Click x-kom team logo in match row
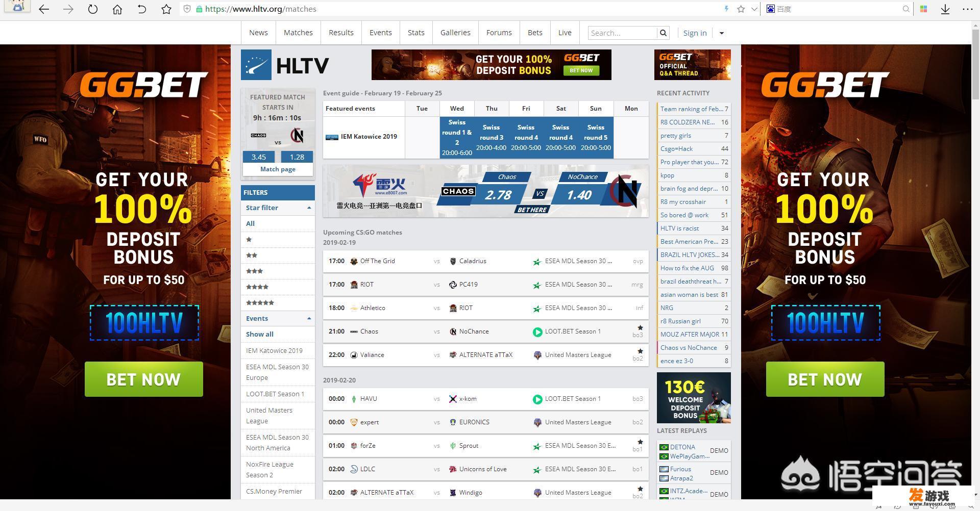 pyautogui.click(x=453, y=399)
